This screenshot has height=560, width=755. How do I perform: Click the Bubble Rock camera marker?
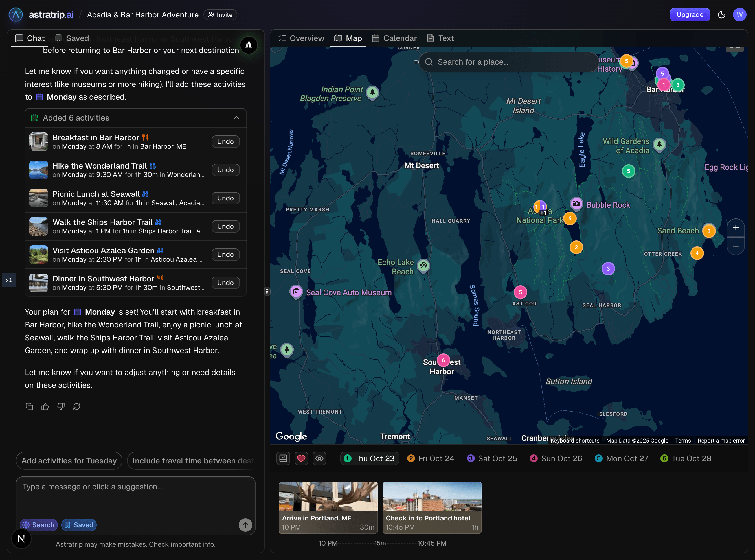click(x=576, y=204)
